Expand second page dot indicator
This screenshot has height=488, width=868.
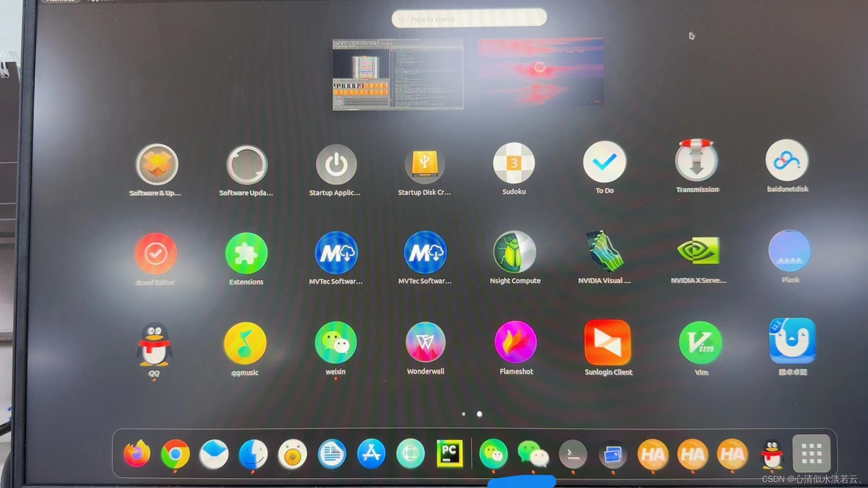coord(479,414)
